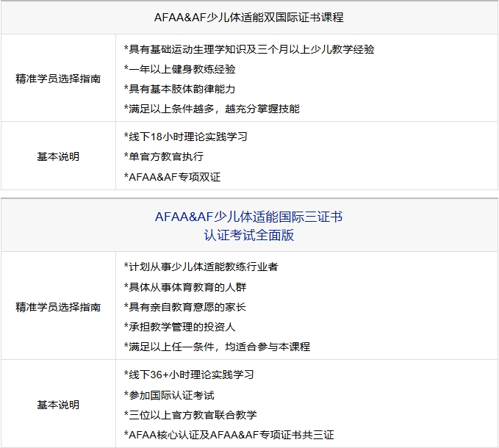Screen dimensions: 499x448
Task: Click the 具有基础运动生理学知识 requirement line
Action: click(x=249, y=49)
